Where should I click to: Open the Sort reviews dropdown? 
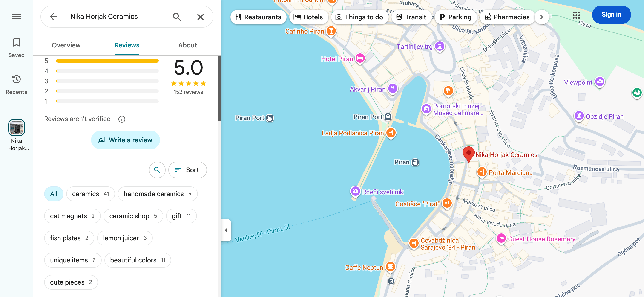[187, 170]
